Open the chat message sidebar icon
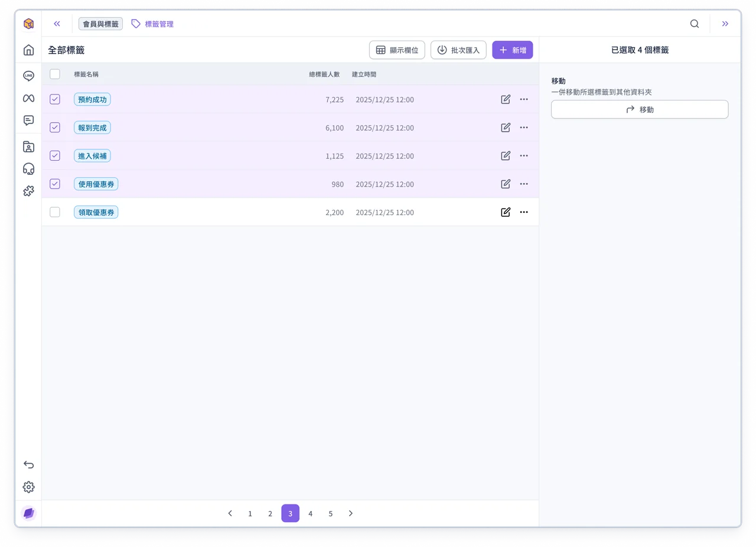This screenshot has height=547, width=756. click(28, 121)
